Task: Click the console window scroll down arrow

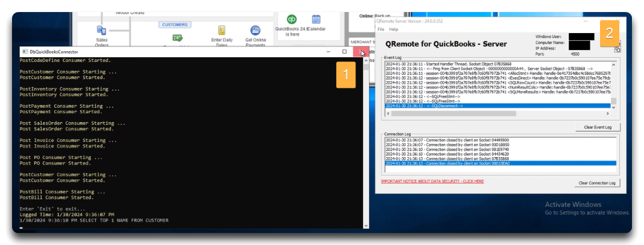Action: tap(366, 226)
